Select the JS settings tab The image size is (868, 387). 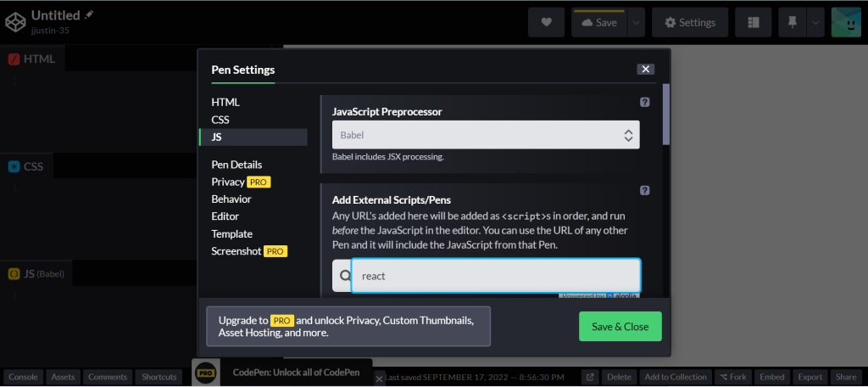coord(253,137)
